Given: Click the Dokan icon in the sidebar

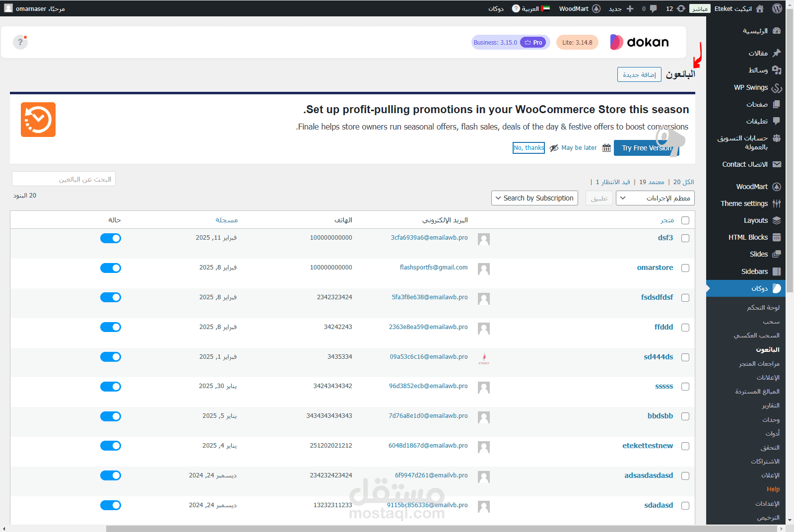Looking at the screenshot, I should click(x=777, y=288).
